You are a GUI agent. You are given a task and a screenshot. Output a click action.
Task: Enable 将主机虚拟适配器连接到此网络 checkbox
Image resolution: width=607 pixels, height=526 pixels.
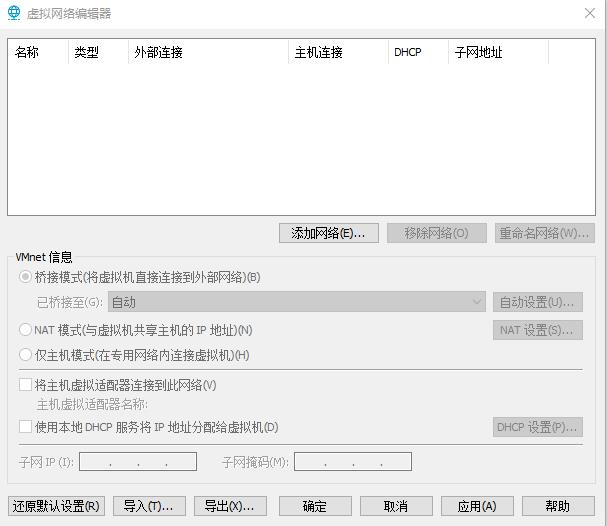[x=26, y=385]
